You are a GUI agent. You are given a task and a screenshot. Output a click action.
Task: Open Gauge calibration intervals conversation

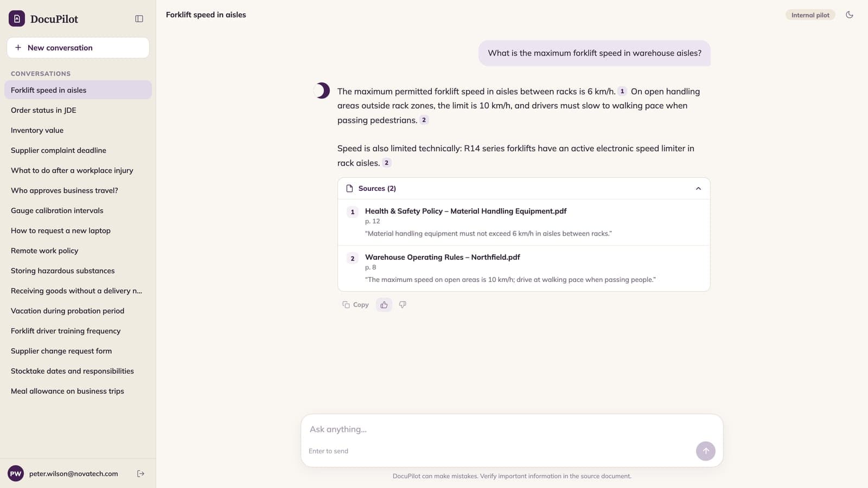(x=78, y=210)
